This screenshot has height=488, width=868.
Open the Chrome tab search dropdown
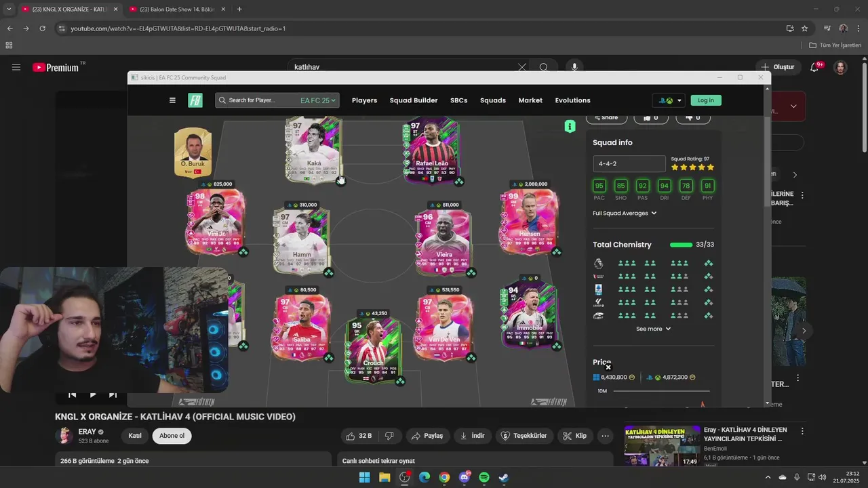tap(8, 9)
